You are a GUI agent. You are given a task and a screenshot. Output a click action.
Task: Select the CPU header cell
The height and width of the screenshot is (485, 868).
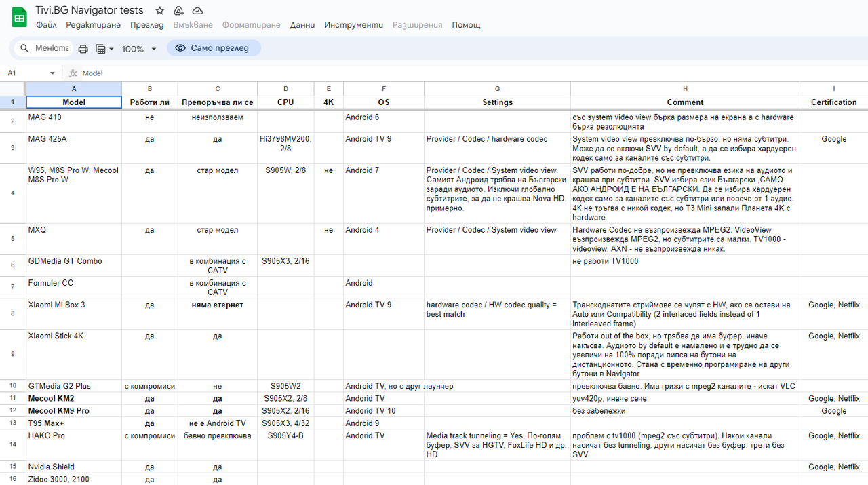[285, 102]
